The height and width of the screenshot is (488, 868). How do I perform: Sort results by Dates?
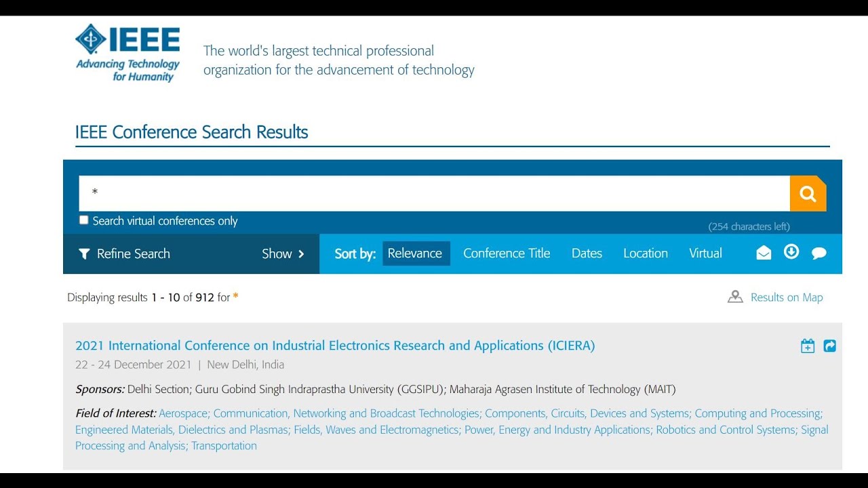click(587, 253)
